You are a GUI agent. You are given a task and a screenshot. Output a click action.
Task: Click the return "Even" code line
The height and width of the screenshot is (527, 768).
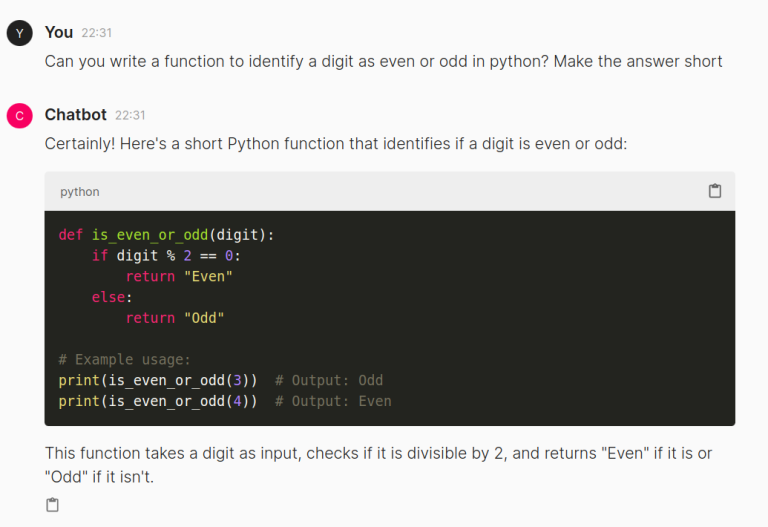coord(179,276)
